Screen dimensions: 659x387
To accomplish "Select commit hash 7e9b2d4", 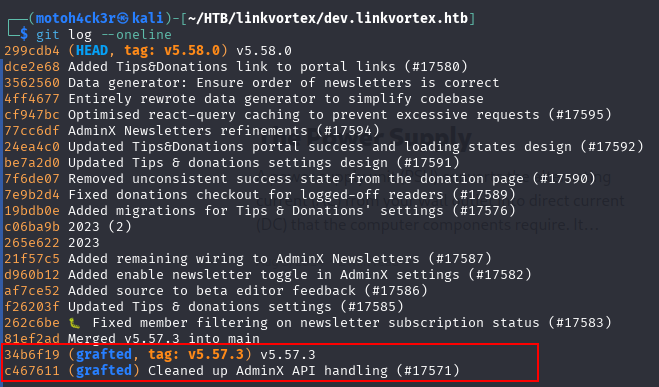I will (32, 195).
